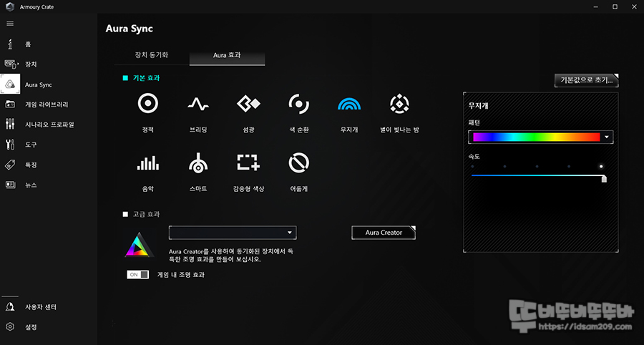Toggle the 게임 내 조명 효과 ON switch
This screenshot has height=345, width=644.
pyautogui.click(x=138, y=275)
